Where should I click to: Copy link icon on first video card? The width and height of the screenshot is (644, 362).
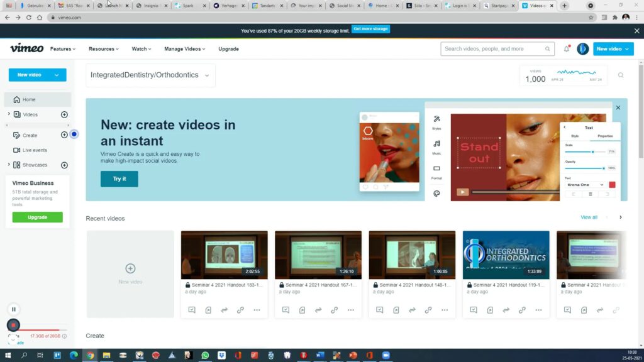tap(240, 310)
